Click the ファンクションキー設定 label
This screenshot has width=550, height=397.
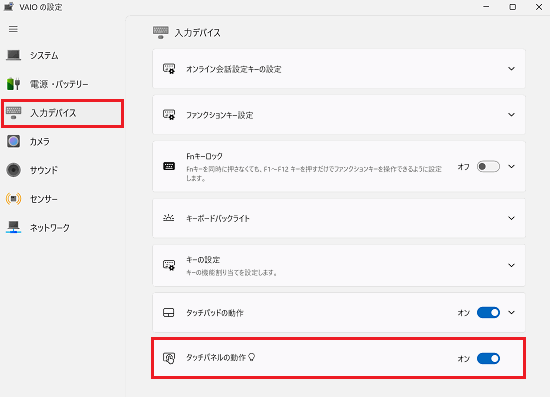(220, 115)
